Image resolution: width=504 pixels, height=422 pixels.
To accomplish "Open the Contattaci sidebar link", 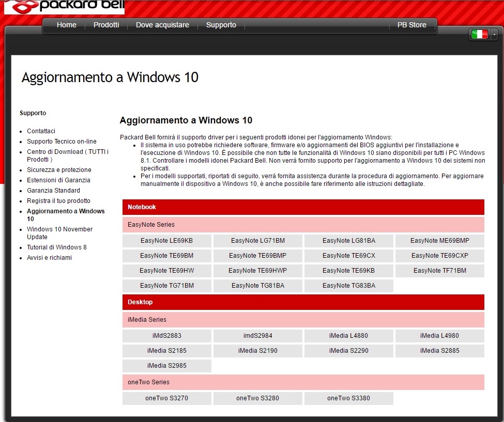I will point(41,131).
